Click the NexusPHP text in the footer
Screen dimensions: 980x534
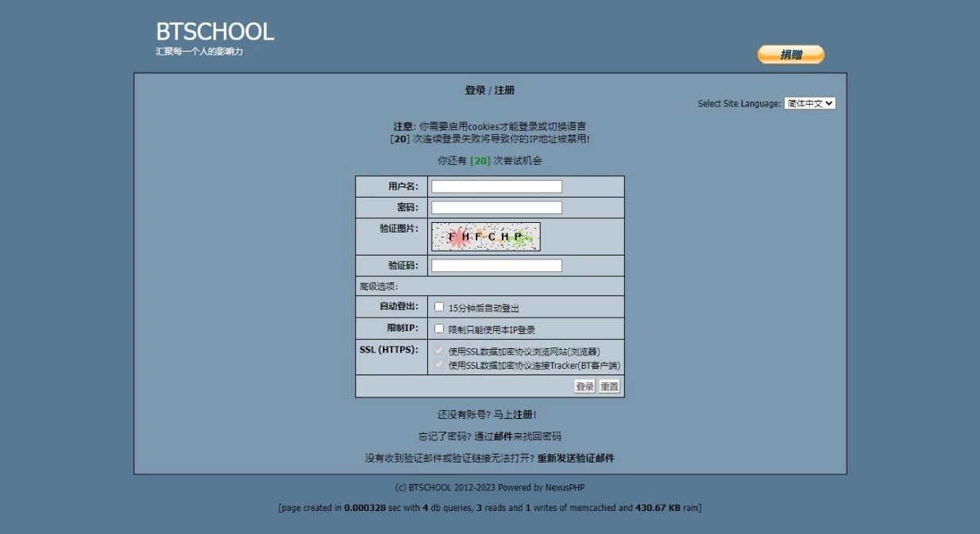pos(565,488)
